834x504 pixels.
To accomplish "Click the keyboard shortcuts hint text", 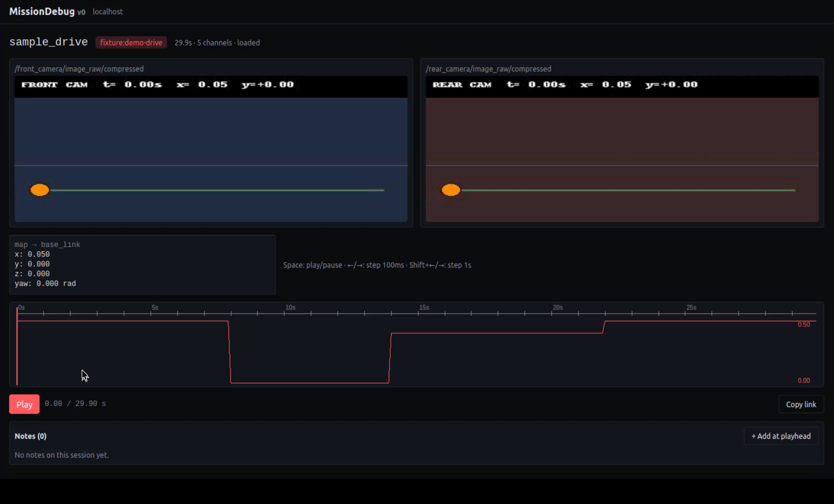I will (x=377, y=265).
